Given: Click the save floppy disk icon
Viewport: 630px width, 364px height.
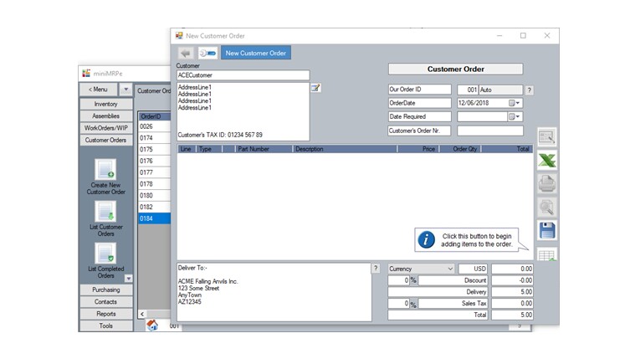Looking at the screenshot, I should pyautogui.click(x=547, y=230).
